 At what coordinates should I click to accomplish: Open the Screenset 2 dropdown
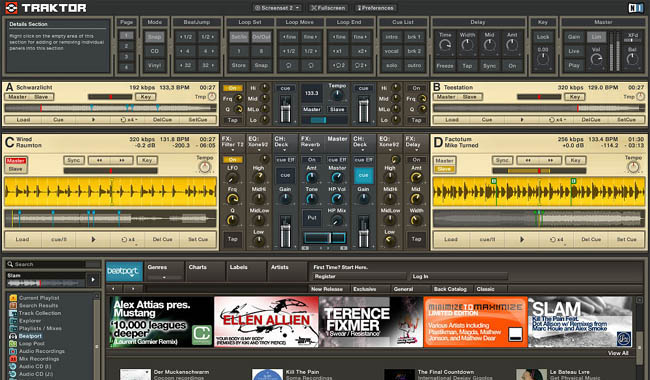pos(276,8)
